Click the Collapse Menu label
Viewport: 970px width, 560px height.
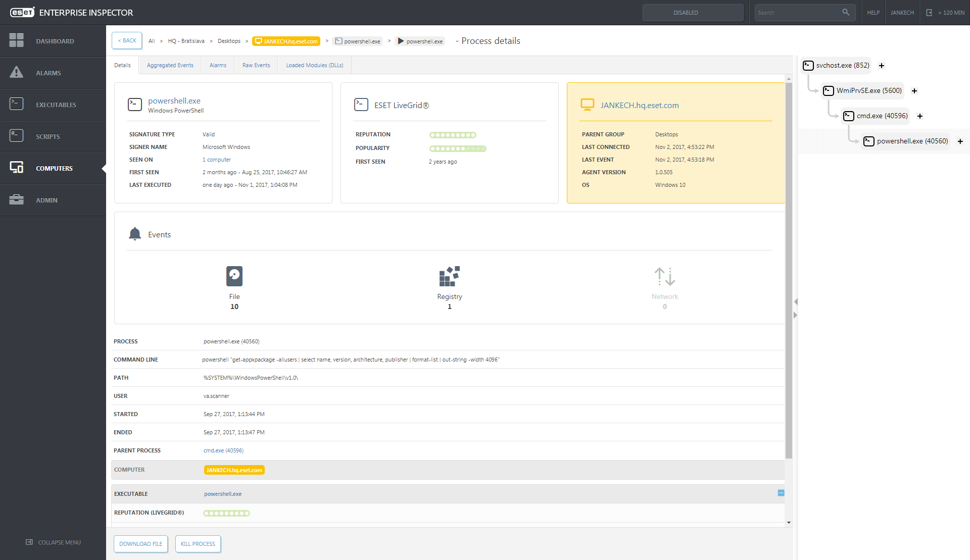(60, 542)
